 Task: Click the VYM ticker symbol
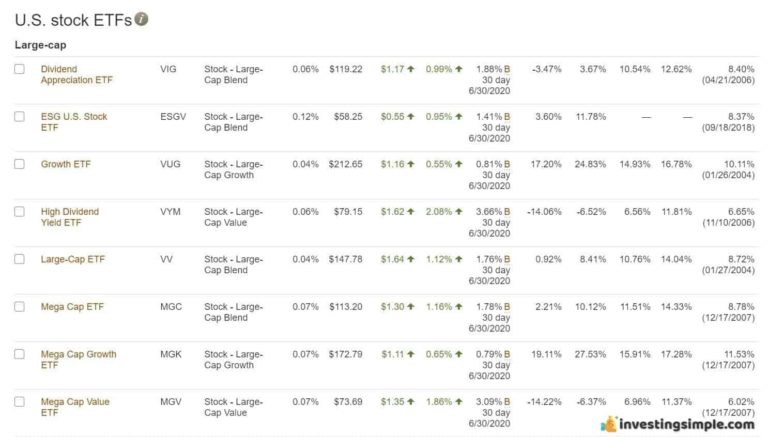(x=170, y=212)
